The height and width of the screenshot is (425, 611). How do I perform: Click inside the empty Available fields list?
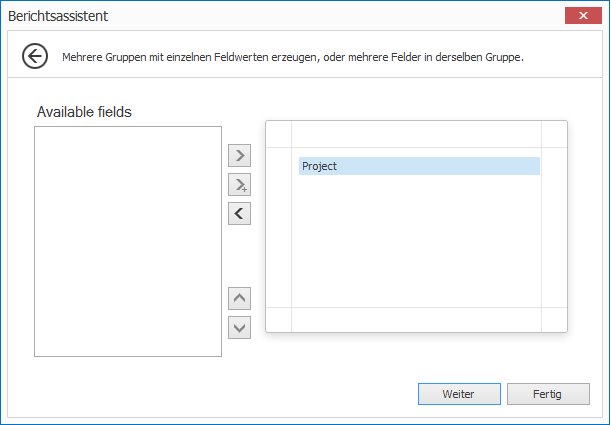(x=127, y=240)
